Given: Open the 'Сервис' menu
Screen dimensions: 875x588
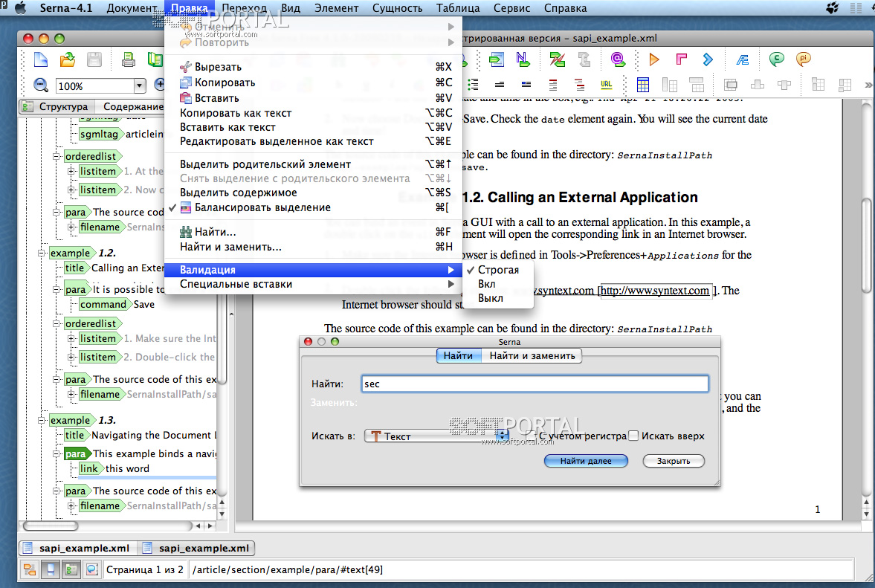Looking at the screenshot, I should click(x=511, y=8).
